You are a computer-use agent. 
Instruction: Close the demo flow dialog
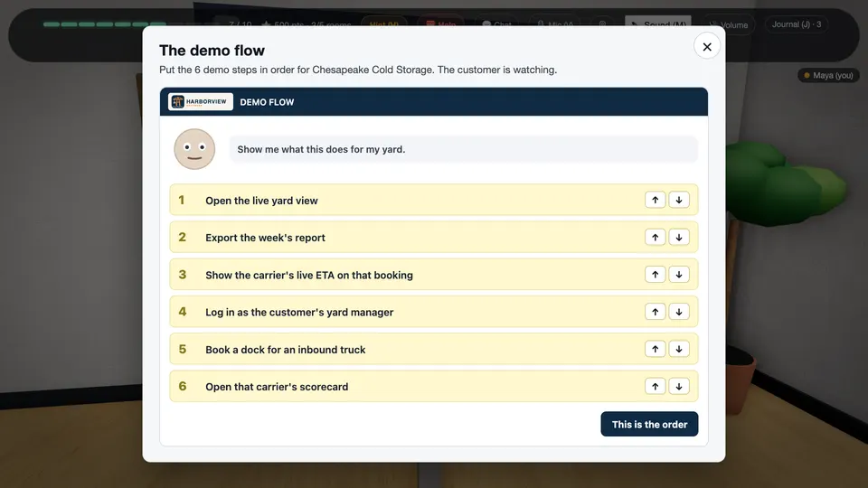click(x=707, y=46)
